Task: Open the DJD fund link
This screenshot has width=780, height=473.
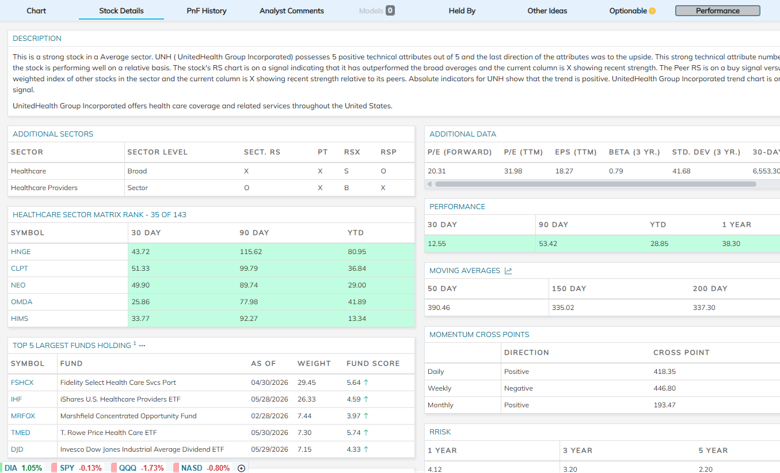Action: 17,449
